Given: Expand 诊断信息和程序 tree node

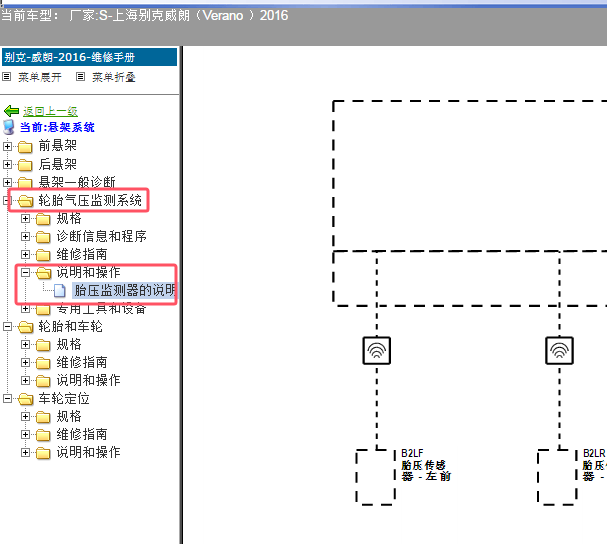Looking at the screenshot, I should click(26, 237).
